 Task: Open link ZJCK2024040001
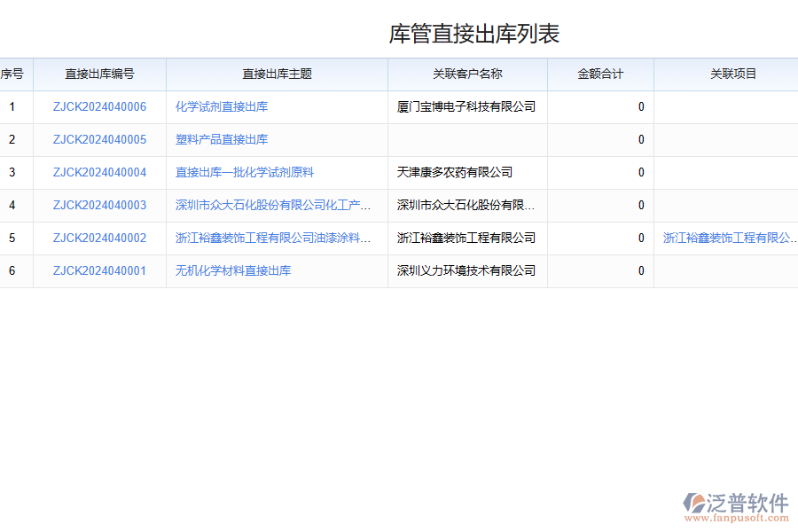click(98, 270)
